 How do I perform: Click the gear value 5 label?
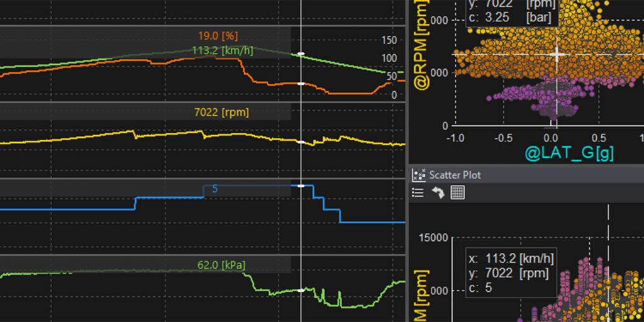click(214, 189)
